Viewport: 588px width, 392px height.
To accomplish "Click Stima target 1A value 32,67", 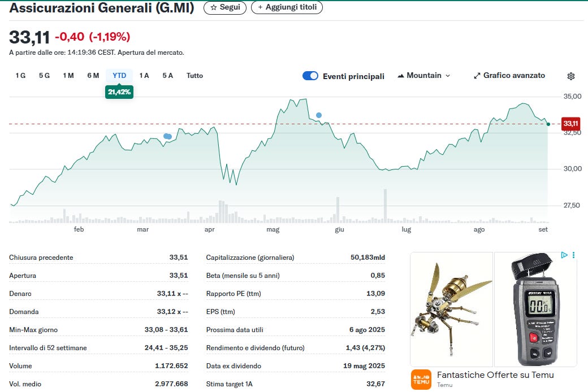I will (376, 384).
